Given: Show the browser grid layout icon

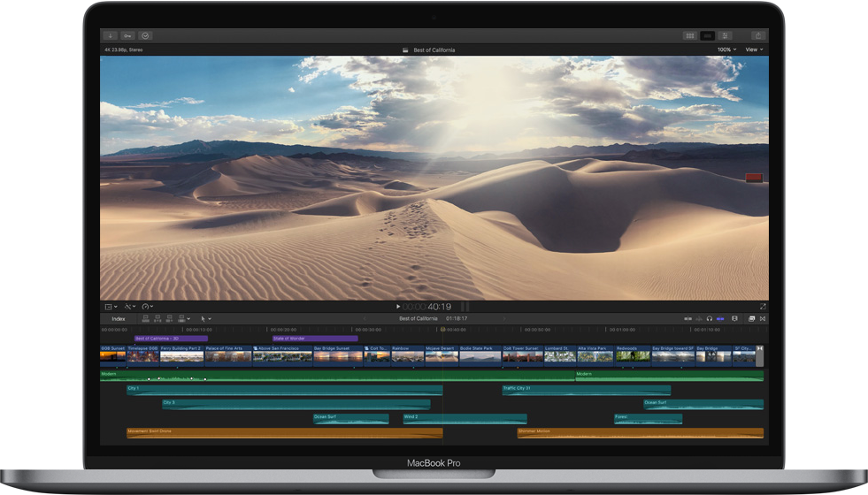Looking at the screenshot, I should pos(689,36).
